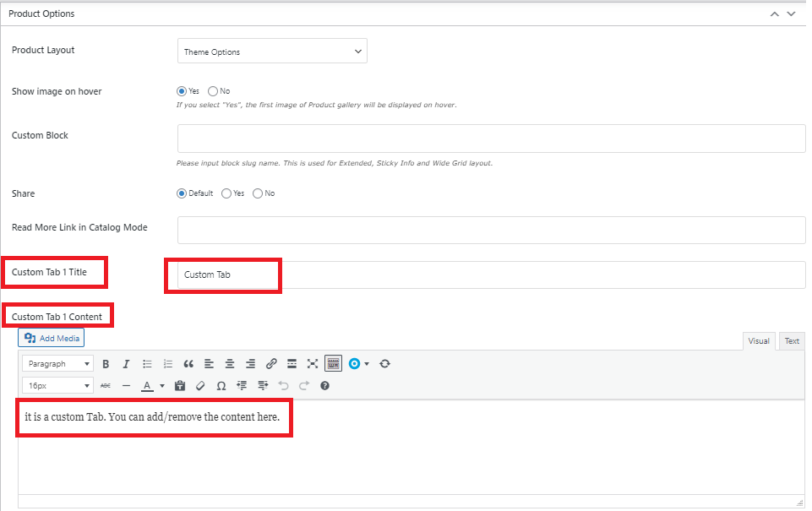Image resolution: width=812 pixels, height=511 pixels.
Task: Clear formatting with the eraser icon
Action: (x=200, y=386)
